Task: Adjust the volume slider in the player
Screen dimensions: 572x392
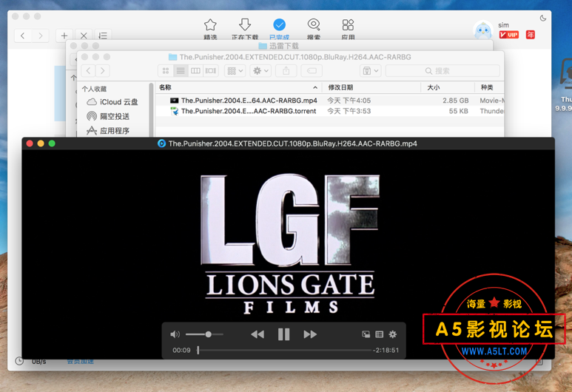Action: coord(204,334)
